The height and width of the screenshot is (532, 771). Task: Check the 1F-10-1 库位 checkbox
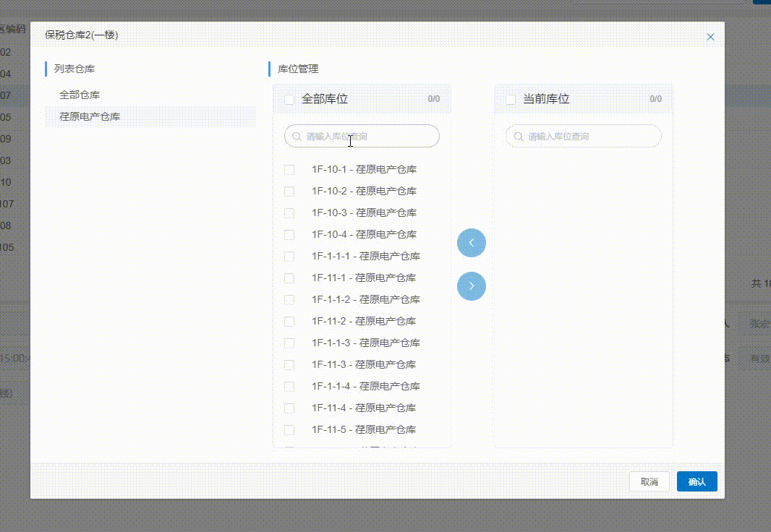tap(289, 169)
